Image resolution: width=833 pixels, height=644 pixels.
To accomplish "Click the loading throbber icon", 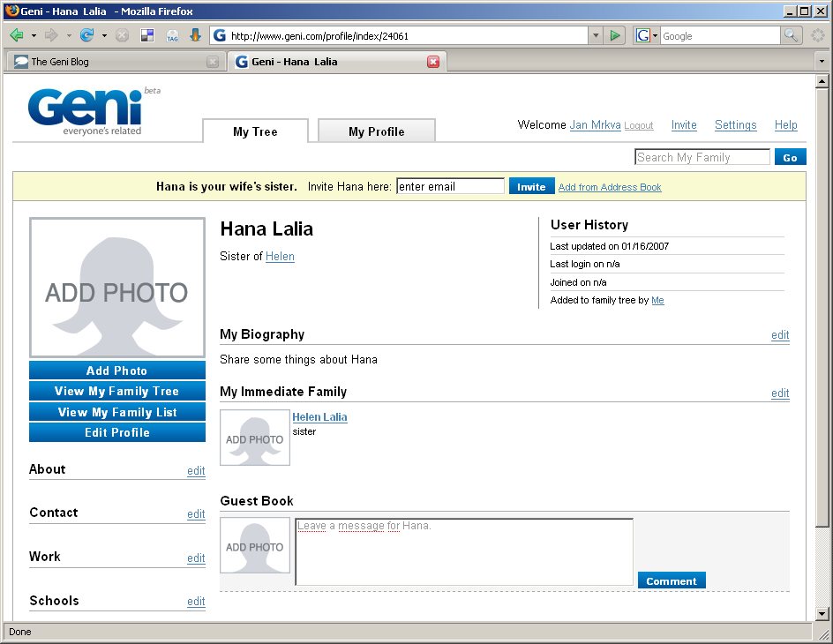I will (x=818, y=35).
